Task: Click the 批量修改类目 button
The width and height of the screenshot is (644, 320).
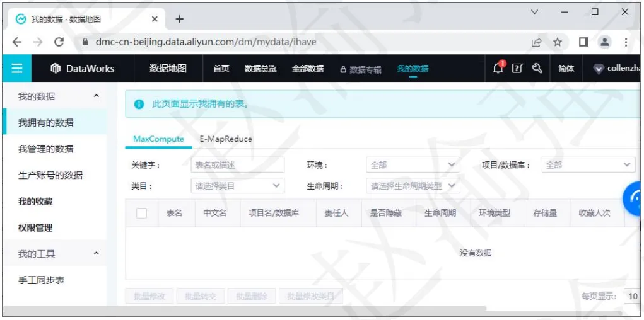Action: tap(311, 296)
